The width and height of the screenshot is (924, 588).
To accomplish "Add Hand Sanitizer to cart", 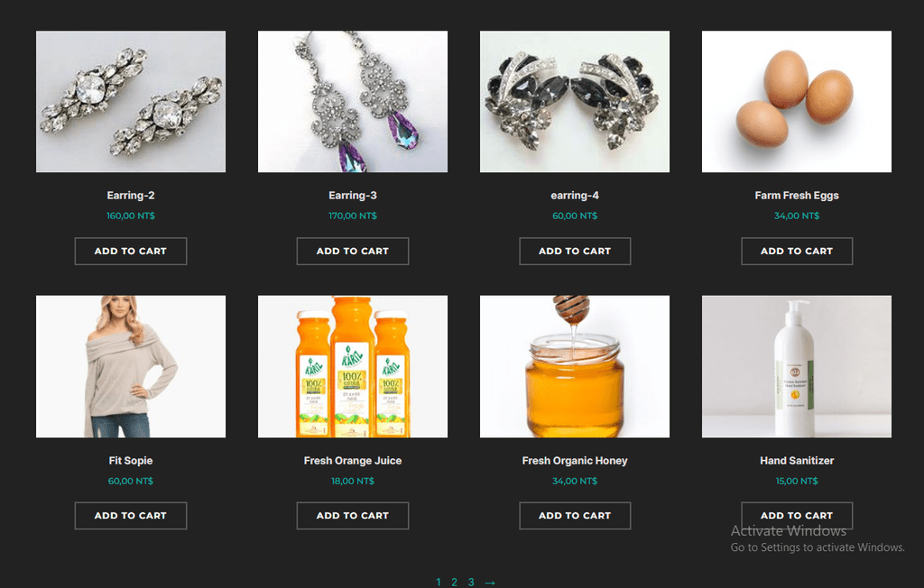I will click(797, 516).
